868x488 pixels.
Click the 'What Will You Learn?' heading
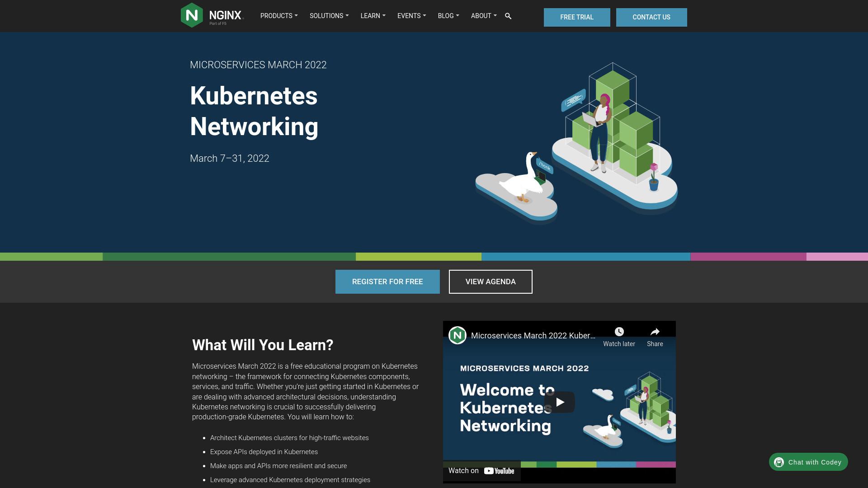pyautogui.click(x=263, y=345)
